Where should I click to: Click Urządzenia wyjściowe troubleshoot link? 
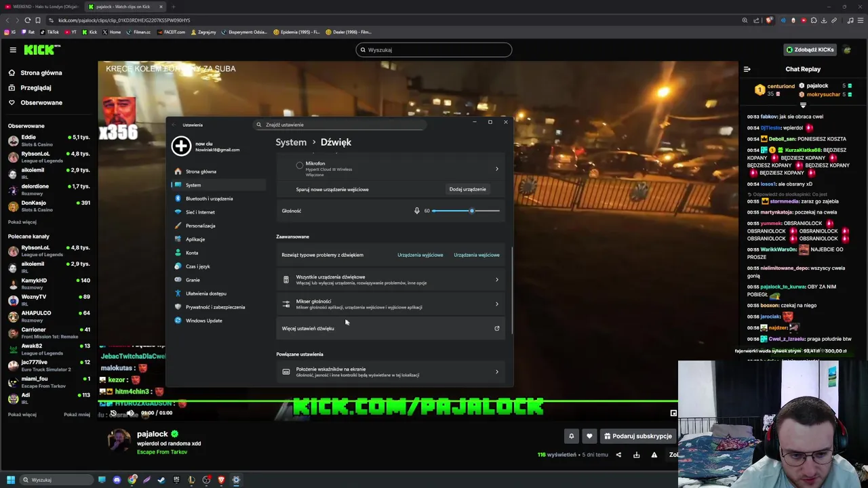coord(420,255)
